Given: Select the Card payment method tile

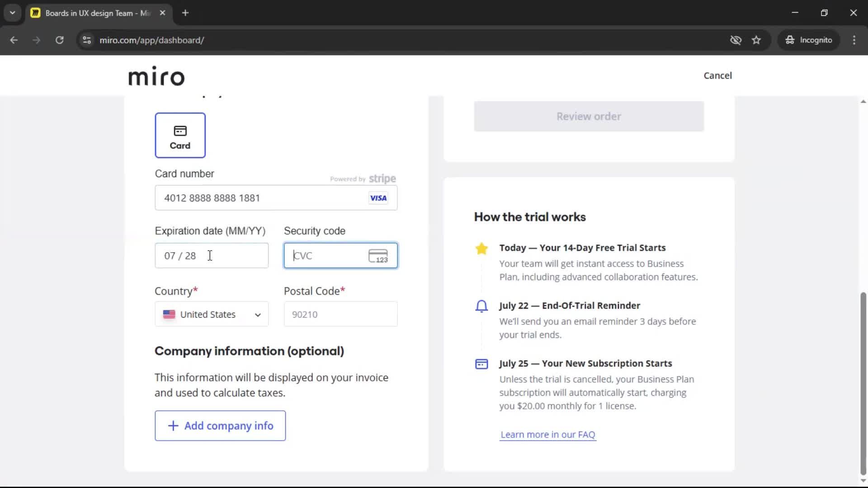Looking at the screenshot, I should coord(180,135).
